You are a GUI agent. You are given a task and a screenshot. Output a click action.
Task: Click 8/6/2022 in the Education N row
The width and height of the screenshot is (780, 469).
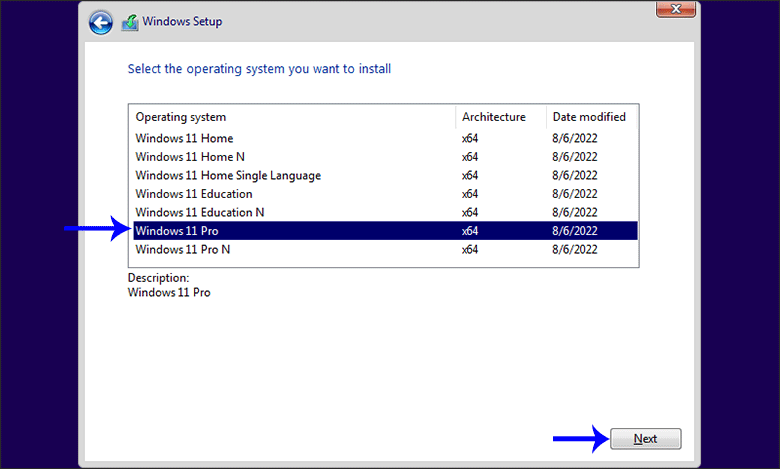coord(575,212)
